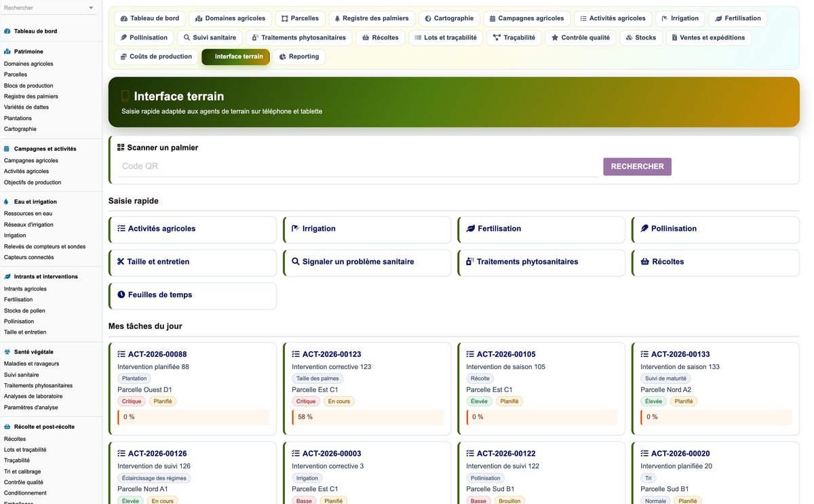
Task: Open the Campagnes agricoles tab
Action: 526,18
